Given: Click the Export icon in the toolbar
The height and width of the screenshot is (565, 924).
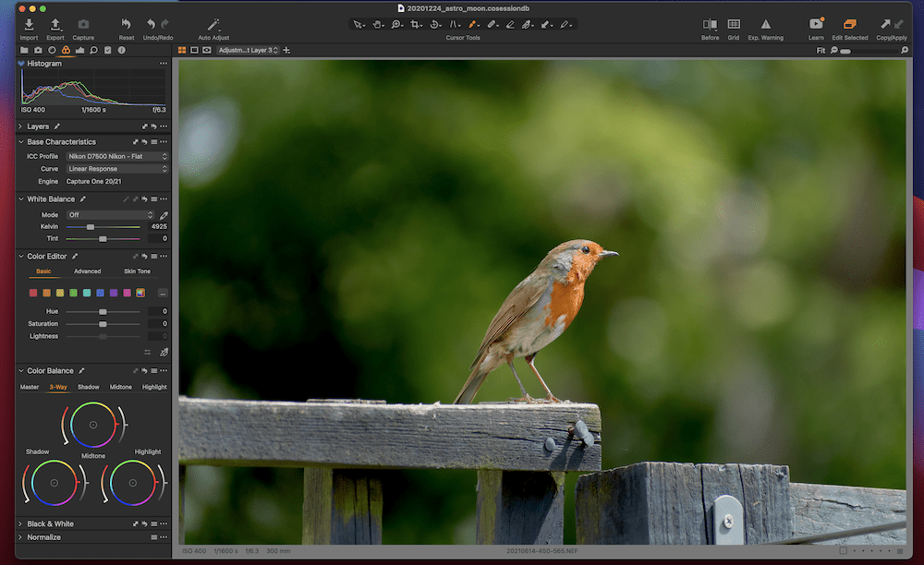Looking at the screenshot, I should click(55, 24).
